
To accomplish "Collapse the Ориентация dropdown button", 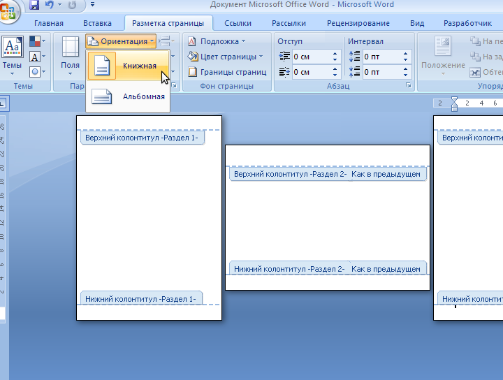I will (x=121, y=41).
